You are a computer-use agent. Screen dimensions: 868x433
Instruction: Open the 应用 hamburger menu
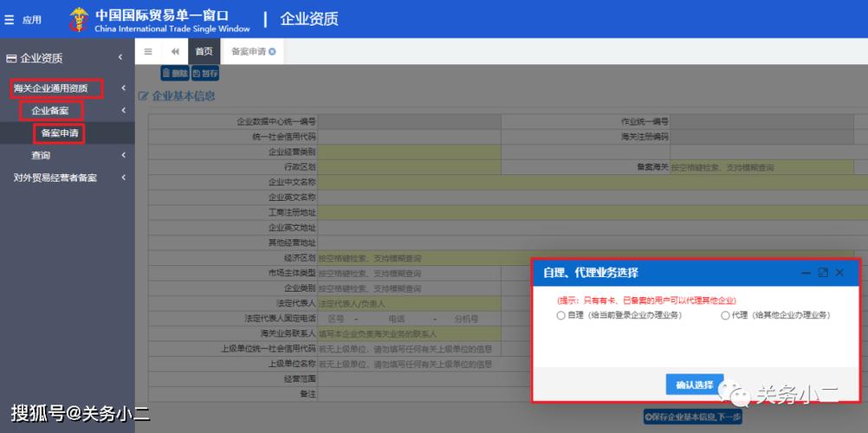23,20
